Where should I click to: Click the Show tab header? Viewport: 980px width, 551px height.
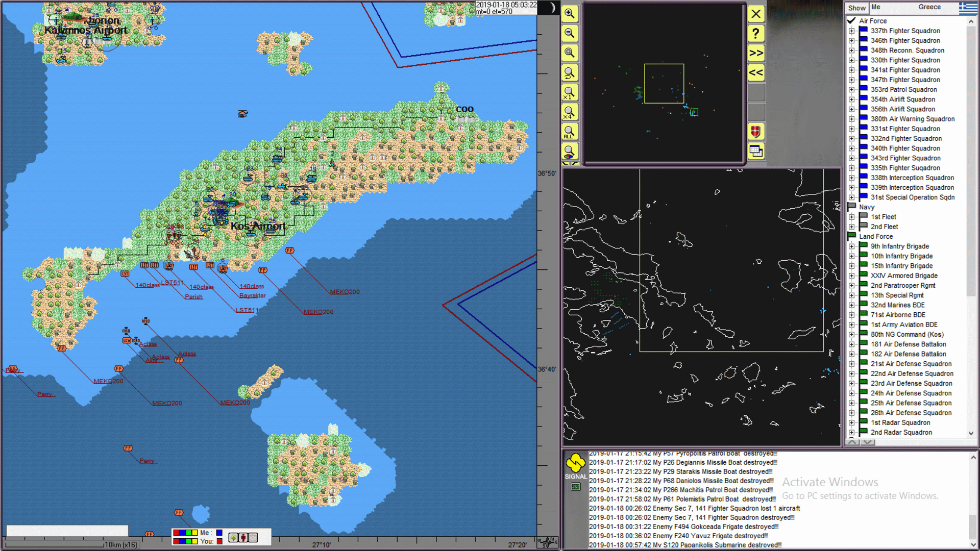click(x=856, y=8)
